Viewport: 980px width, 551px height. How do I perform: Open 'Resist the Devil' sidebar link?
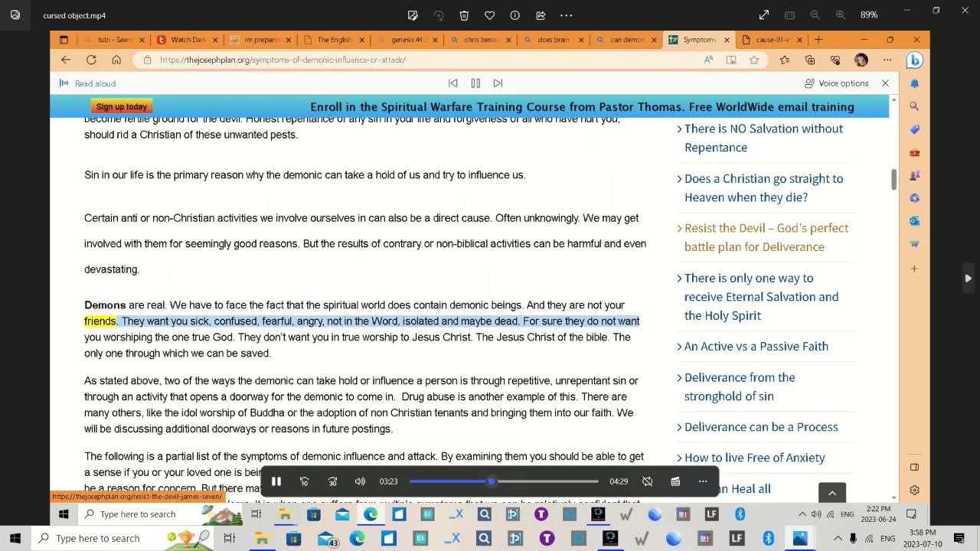pos(766,237)
